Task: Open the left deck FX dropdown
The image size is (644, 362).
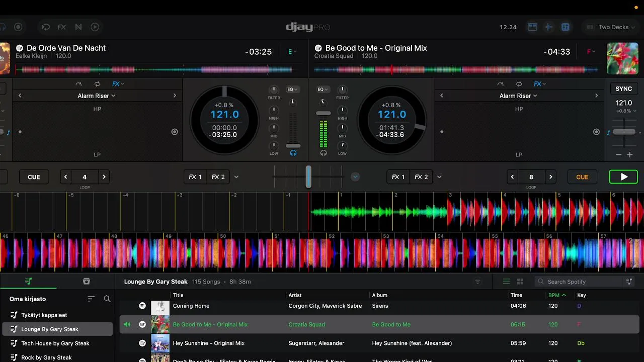Action: 118,84
